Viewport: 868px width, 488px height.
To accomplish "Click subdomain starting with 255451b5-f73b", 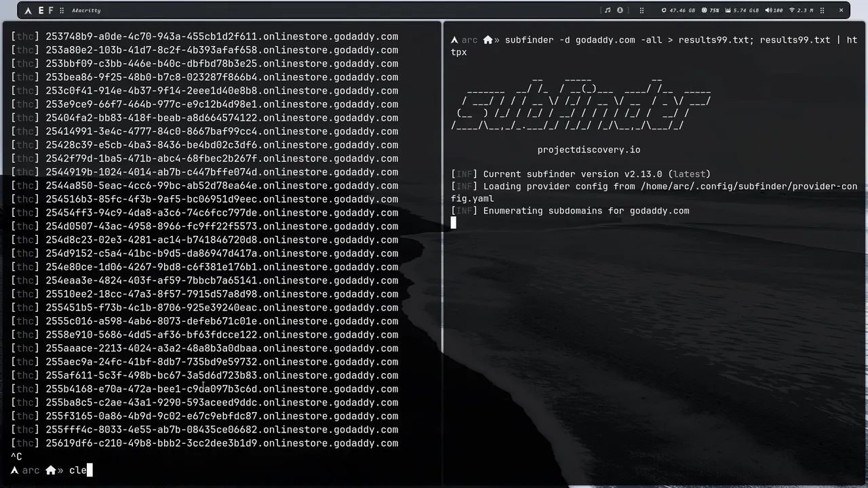I will pyautogui.click(x=222, y=308).
